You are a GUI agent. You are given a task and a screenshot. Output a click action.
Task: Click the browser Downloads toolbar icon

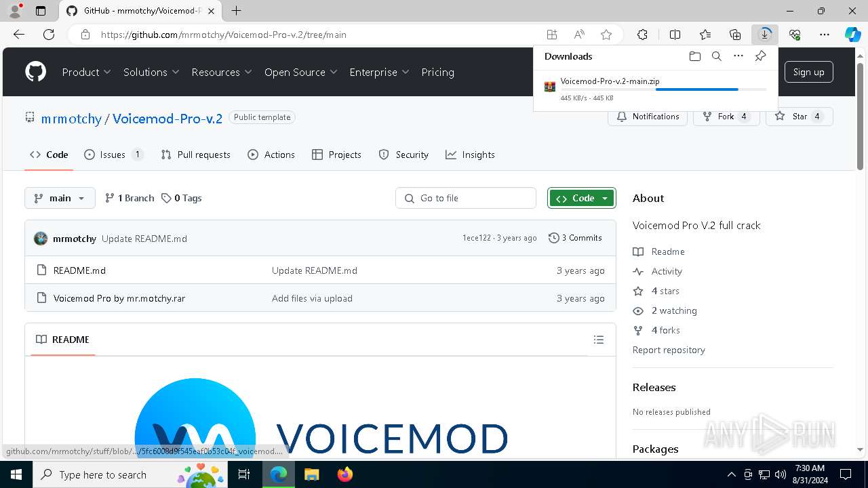pos(765,35)
